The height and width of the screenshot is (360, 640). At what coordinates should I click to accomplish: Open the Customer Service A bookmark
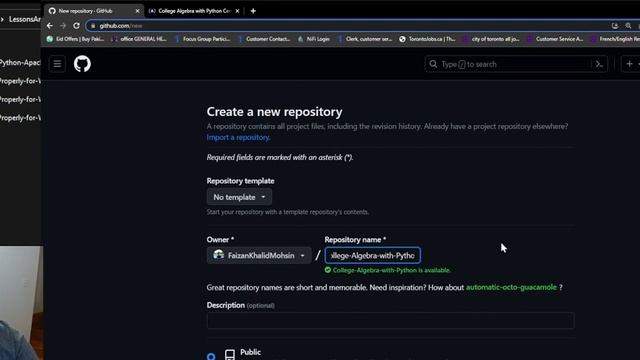pos(555,39)
